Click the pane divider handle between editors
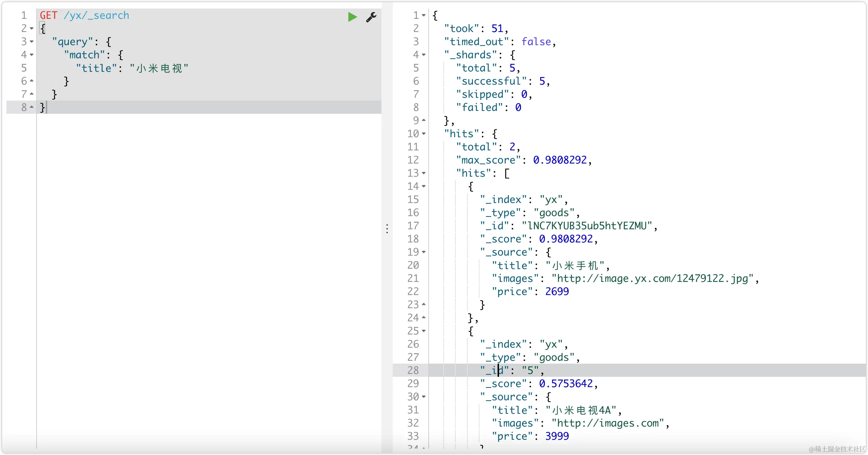 coord(387,228)
